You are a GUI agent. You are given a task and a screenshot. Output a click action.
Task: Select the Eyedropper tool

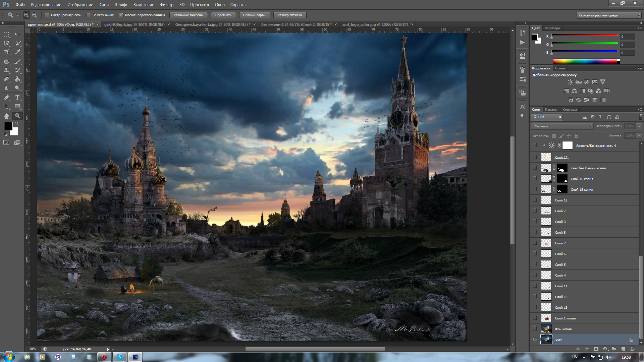18,52
